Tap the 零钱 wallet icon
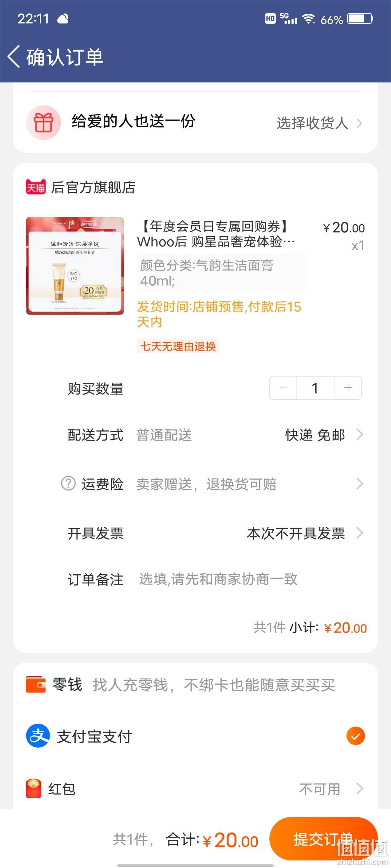391x868 pixels. (x=36, y=685)
